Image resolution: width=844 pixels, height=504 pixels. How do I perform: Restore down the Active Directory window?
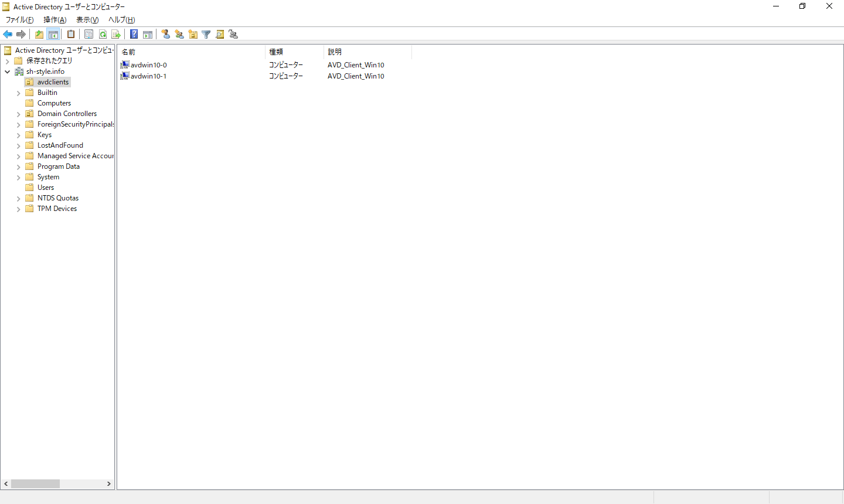click(x=802, y=6)
